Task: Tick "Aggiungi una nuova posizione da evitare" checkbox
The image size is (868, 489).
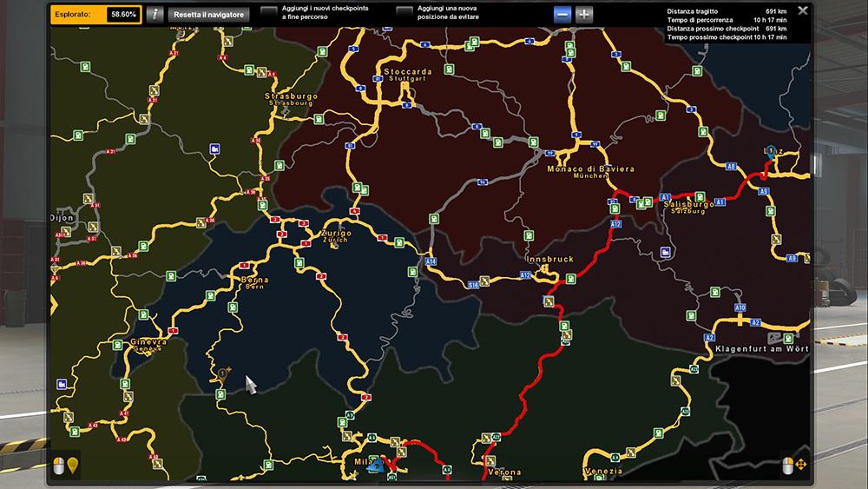Action: pos(404,12)
